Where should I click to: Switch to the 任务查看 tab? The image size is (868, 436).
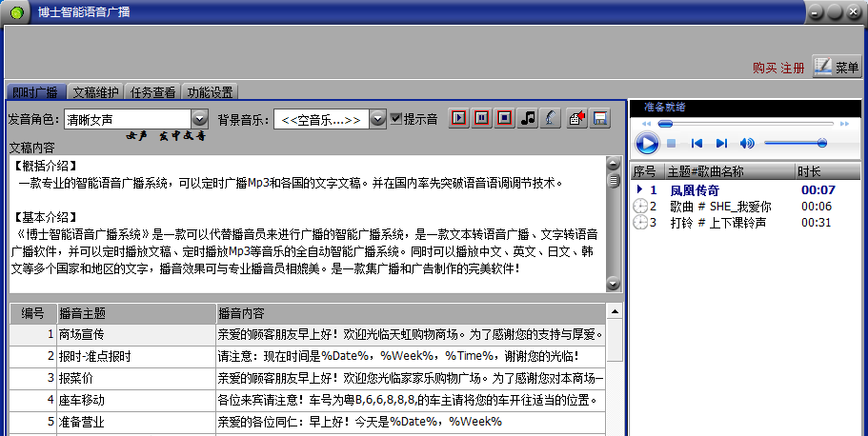(152, 92)
